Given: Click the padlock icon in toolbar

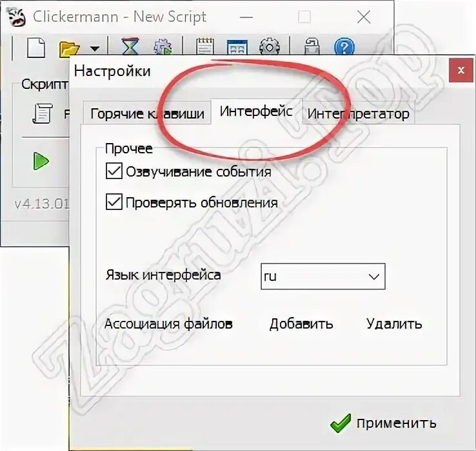Looking at the screenshot, I should [x=312, y=46].
